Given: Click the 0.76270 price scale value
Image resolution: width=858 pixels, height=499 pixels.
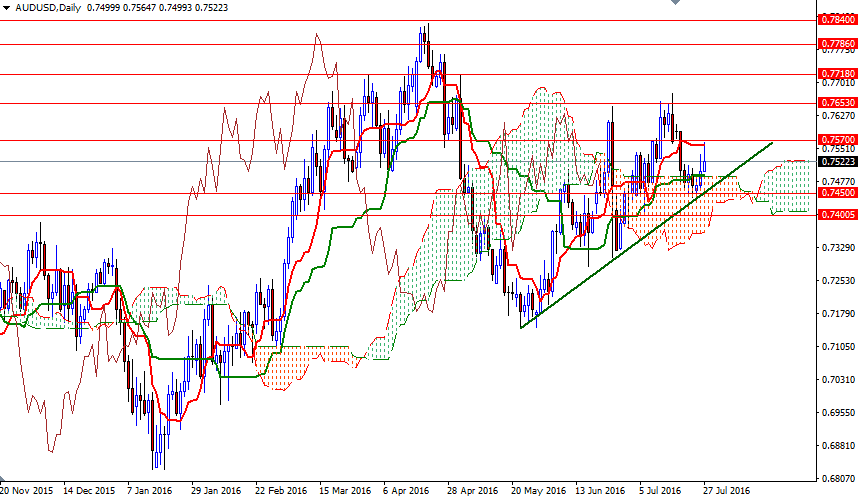Looking at the screenshot, I should 838,115.
